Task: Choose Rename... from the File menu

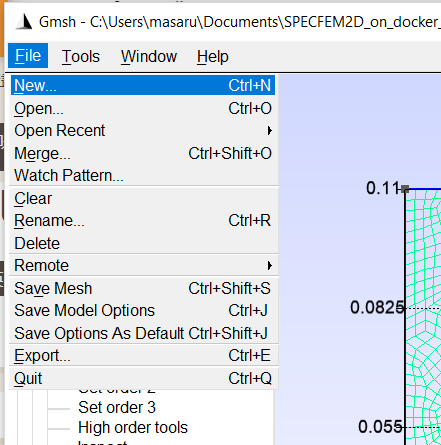Action: [143, 220]
